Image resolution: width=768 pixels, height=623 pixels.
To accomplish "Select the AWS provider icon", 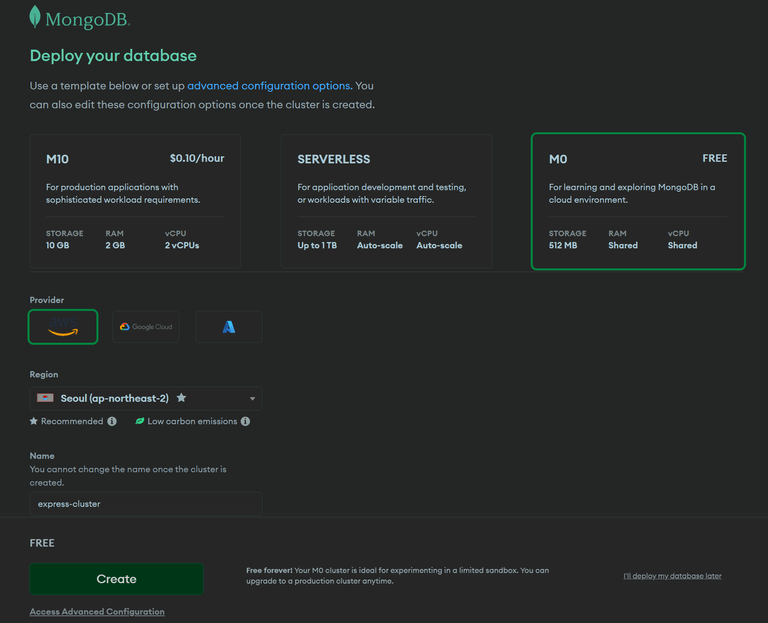I will click(63, 327).
